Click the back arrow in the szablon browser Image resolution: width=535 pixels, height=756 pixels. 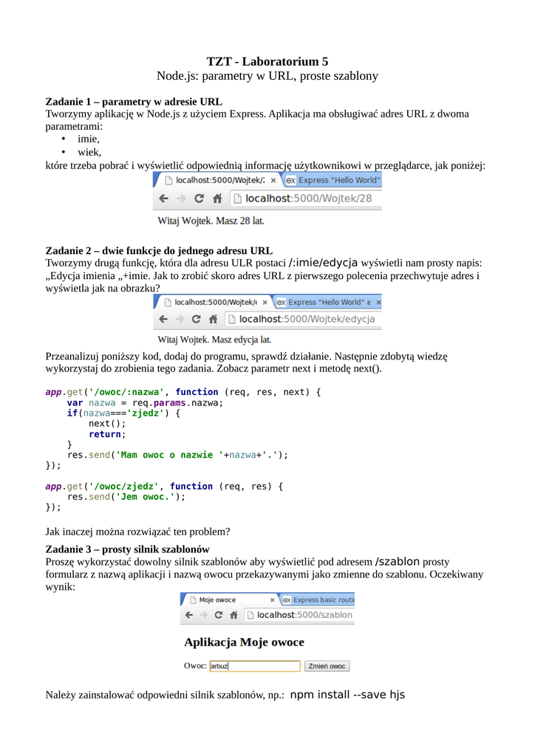tap(188, 615)
